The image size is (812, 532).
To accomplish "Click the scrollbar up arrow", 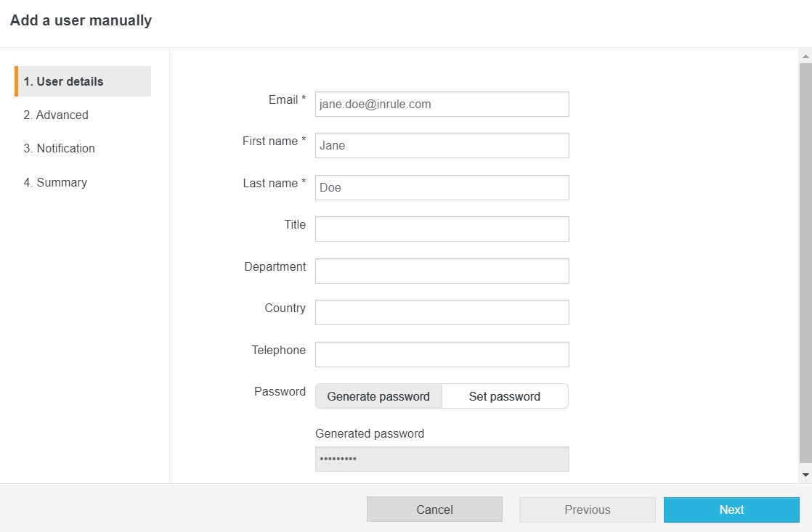I will [805, 55].
